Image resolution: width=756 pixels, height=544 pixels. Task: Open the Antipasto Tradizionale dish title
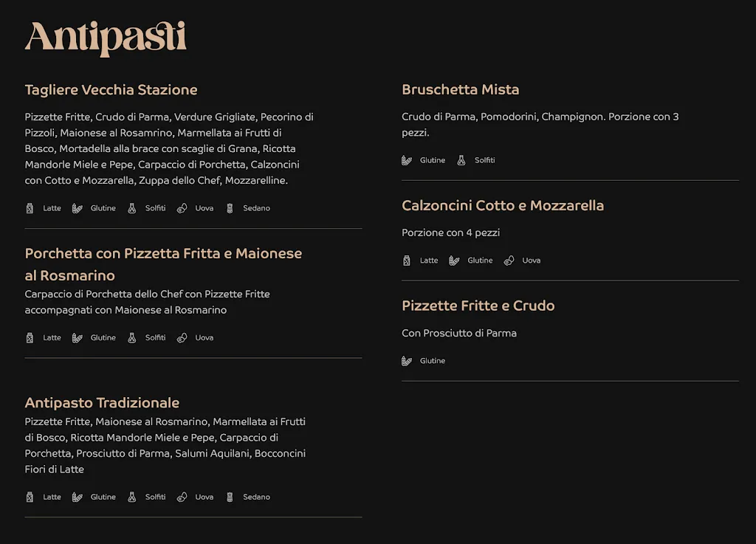tap(102, 403)
